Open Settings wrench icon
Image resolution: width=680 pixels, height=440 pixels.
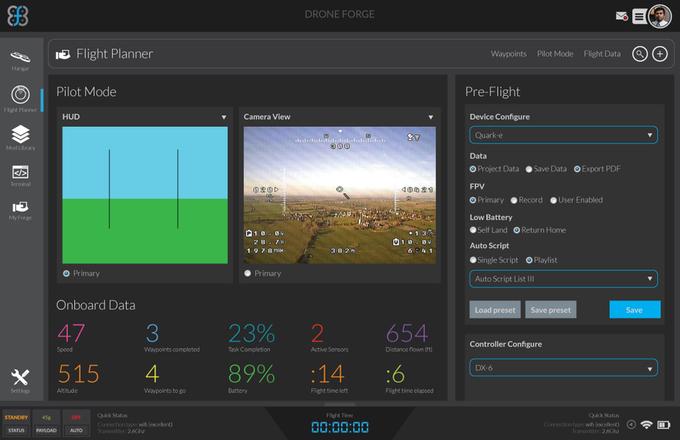pos(20,375)
